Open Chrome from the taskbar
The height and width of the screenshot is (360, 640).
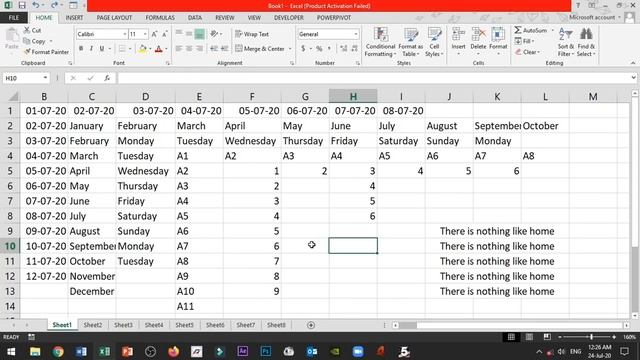pos(58,351)
